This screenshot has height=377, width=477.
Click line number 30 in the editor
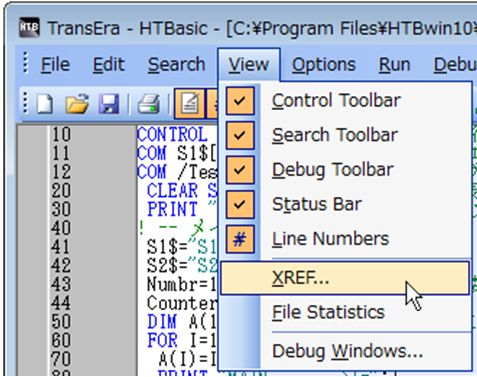(x=61, y=209)
